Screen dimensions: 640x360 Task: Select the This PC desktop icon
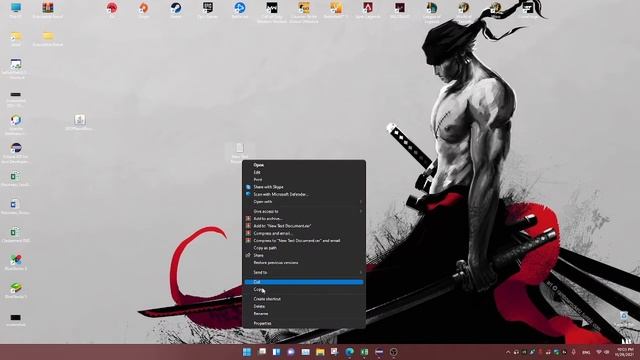[16, 10]
